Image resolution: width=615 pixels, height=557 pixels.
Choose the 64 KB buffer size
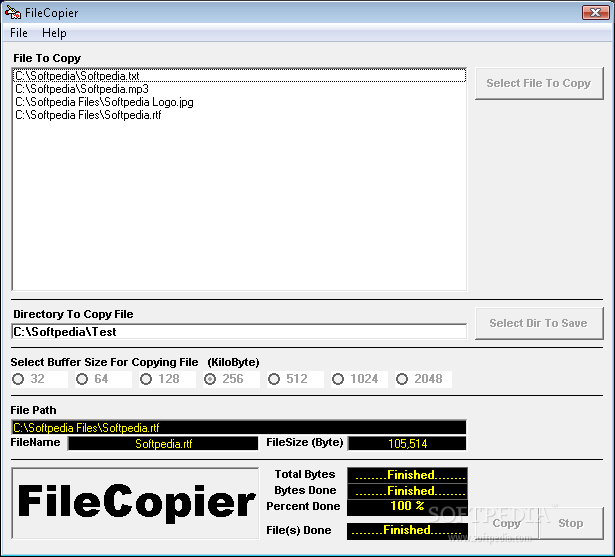tap(103, 379)
